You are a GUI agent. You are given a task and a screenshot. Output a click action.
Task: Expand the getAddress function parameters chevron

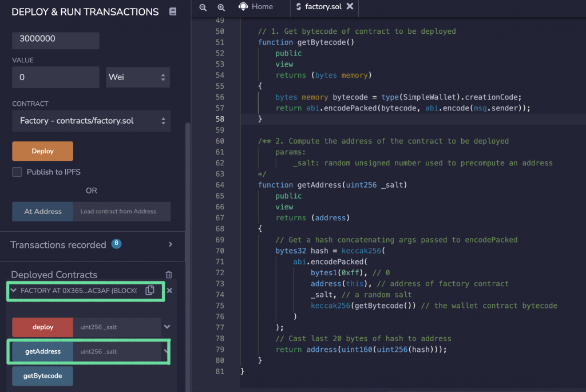[x=165, y=351]
